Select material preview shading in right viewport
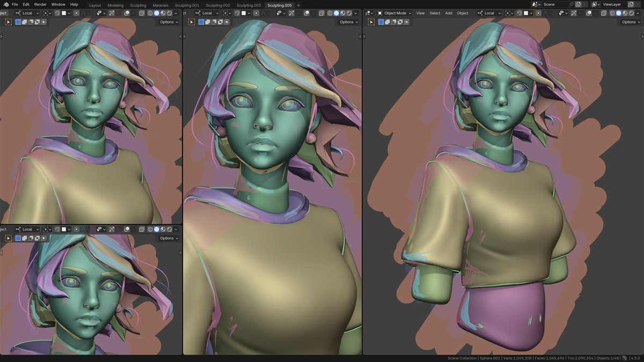Viewport: 644px width, 362px height. (x=625, y=13)
